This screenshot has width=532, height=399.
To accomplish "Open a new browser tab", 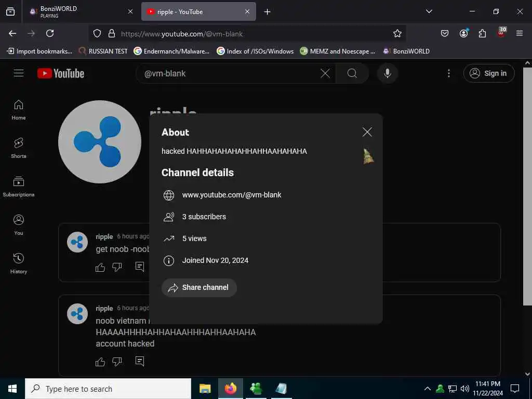I will pos(268,12).
